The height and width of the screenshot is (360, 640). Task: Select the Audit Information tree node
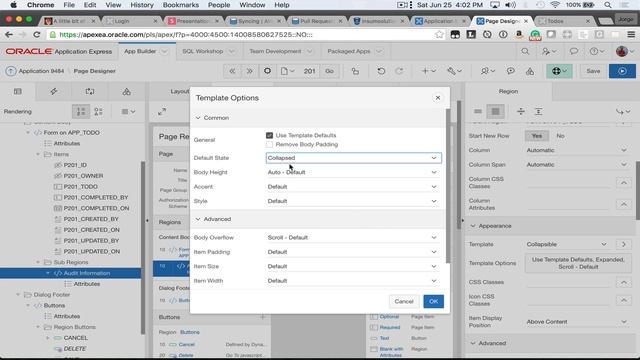pyautogui.click(x=87, y=273)
